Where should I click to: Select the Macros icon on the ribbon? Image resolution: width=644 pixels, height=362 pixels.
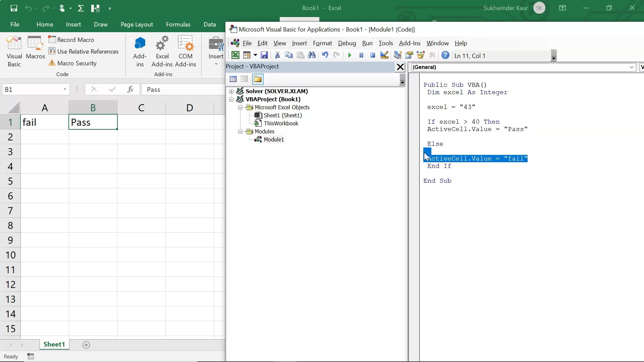point(35,50)
